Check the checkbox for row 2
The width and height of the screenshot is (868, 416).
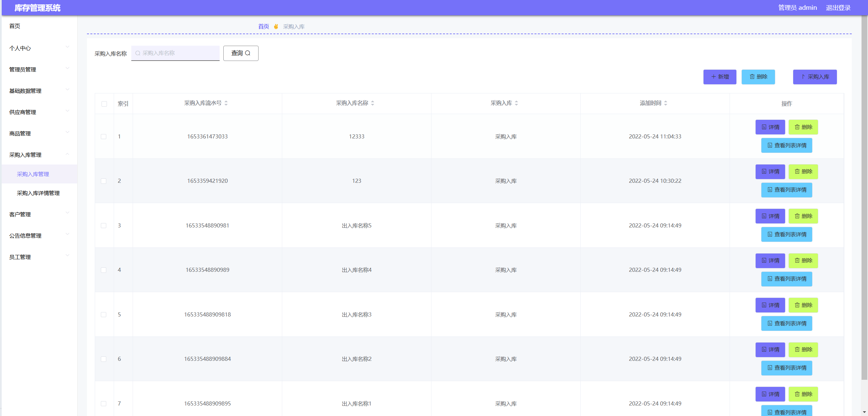pos(104,181)
